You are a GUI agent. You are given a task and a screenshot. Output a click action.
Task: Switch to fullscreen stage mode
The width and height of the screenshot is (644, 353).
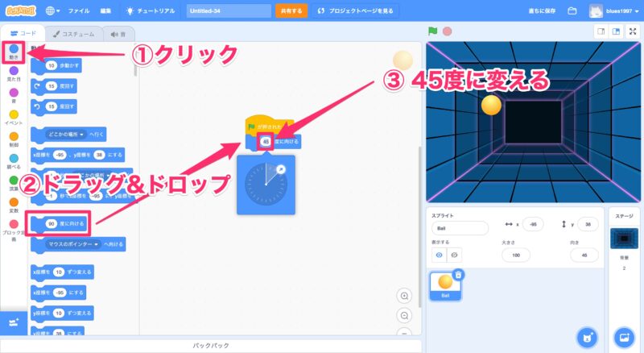click(634, 31)
